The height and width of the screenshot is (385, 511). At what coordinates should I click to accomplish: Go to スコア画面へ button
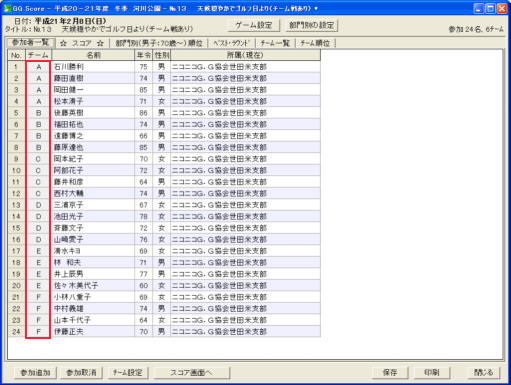[x=191, y=372]
